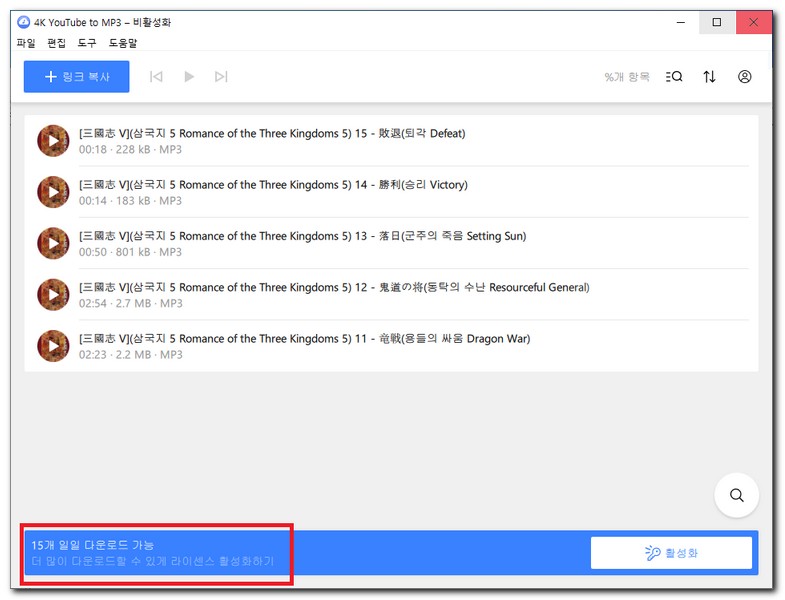
Task: Open the user account profile icon
Action: click(744, 77)
